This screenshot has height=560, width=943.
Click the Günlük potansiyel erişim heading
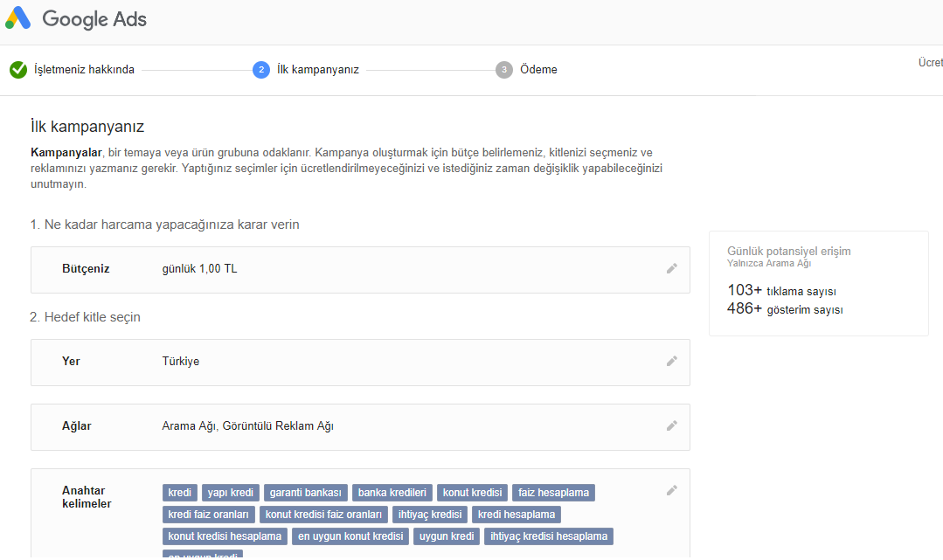(x=789, y=251)
